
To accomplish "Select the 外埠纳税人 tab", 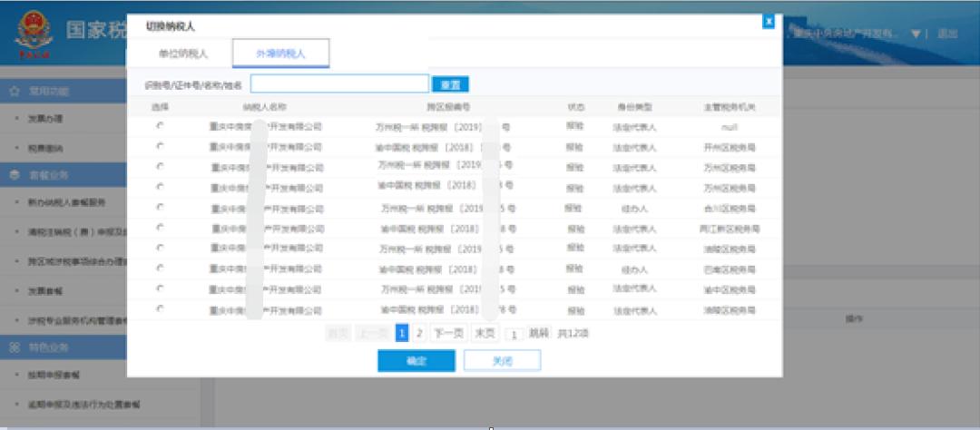I will pos(280,54).
